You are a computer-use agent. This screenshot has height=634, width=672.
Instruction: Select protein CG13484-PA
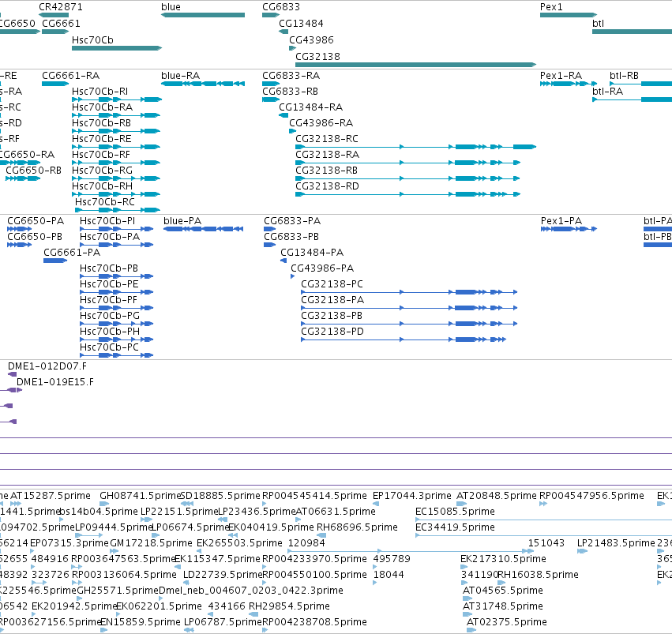[283, 261]
